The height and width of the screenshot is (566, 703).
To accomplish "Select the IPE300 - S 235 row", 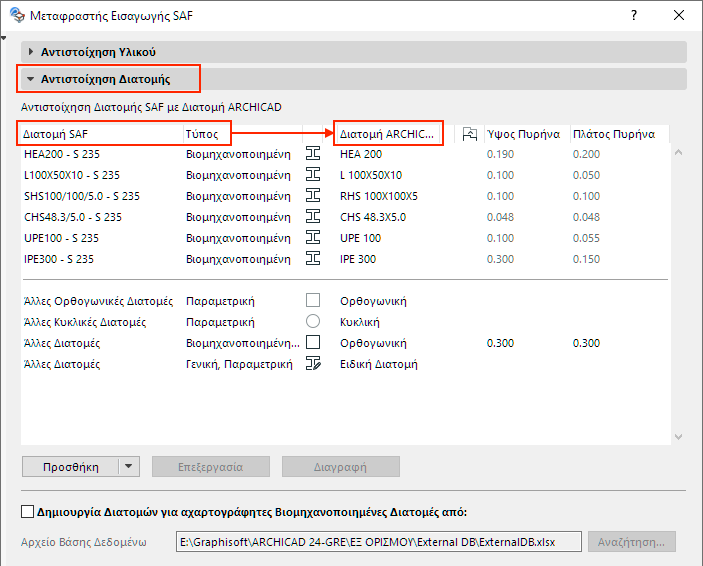I will [x=346, y=259].
